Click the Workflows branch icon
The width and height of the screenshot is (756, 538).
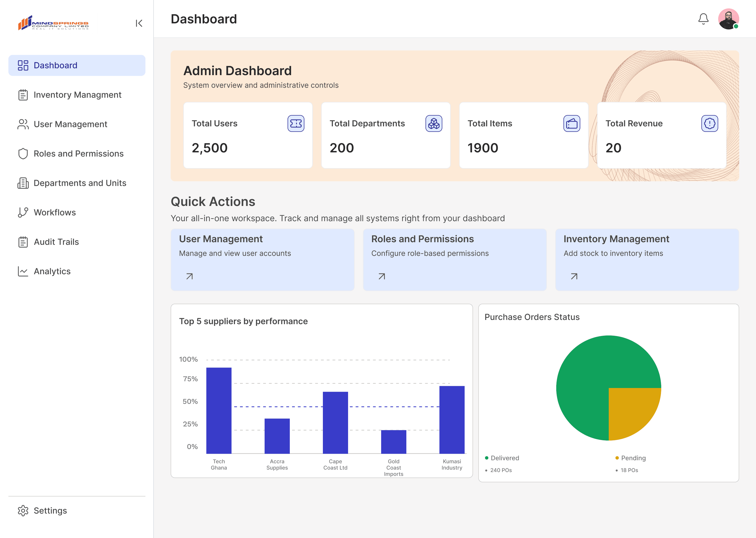pos(23,212)
